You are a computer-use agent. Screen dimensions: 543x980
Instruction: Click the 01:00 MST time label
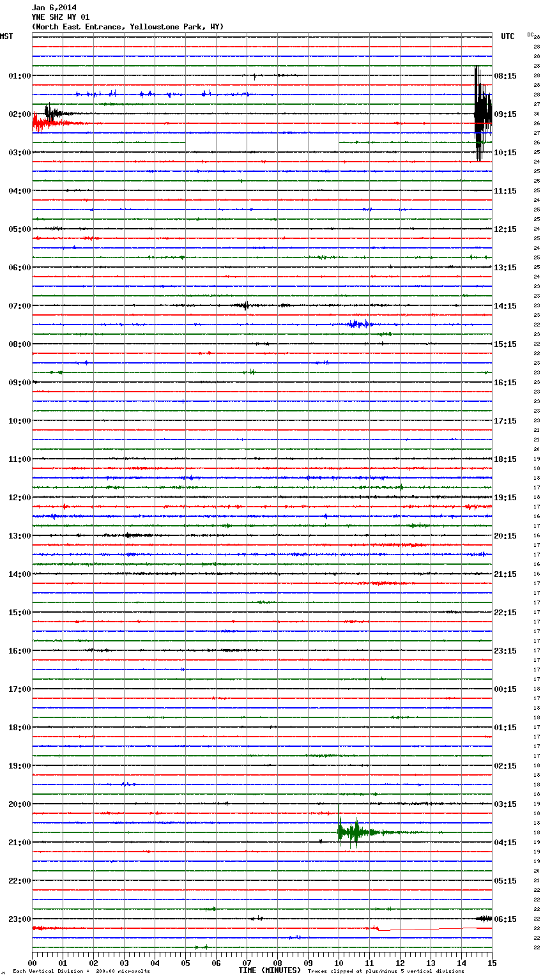tap(19, 76)
